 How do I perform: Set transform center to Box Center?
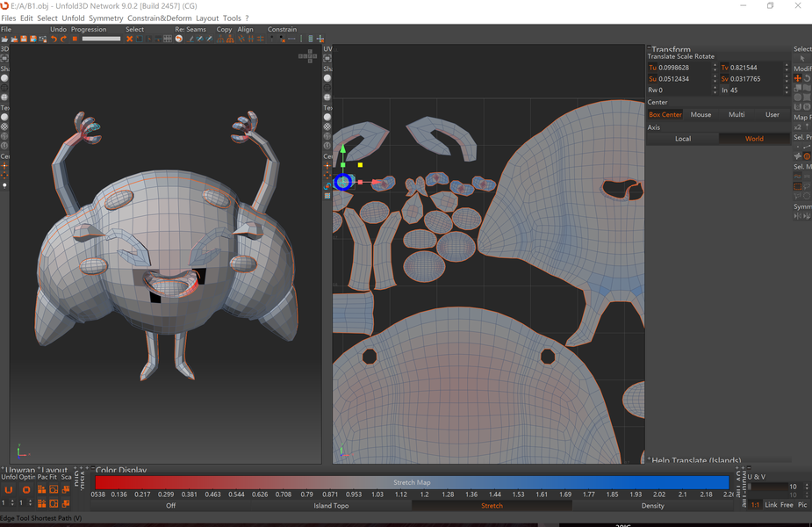tap(665, 114)
